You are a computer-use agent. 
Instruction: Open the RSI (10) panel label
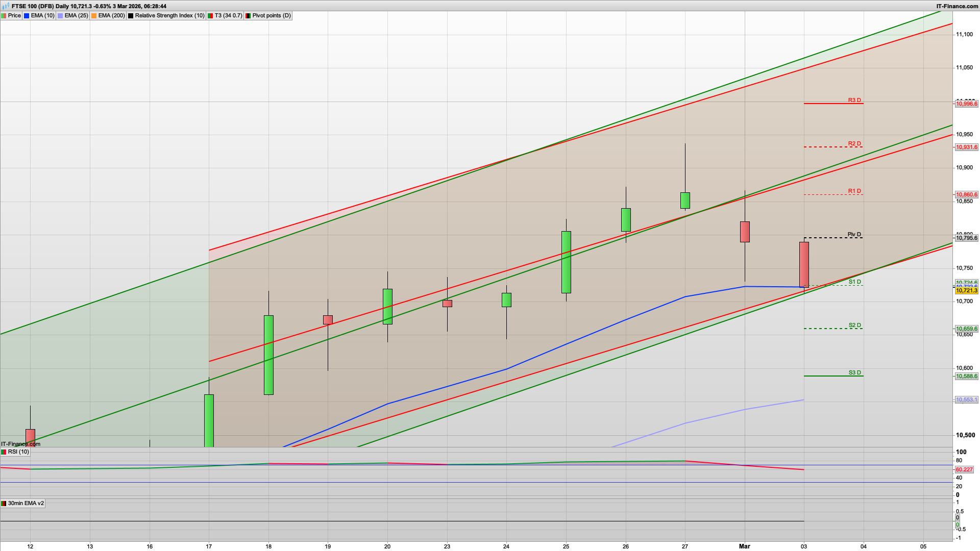[18, 452]
